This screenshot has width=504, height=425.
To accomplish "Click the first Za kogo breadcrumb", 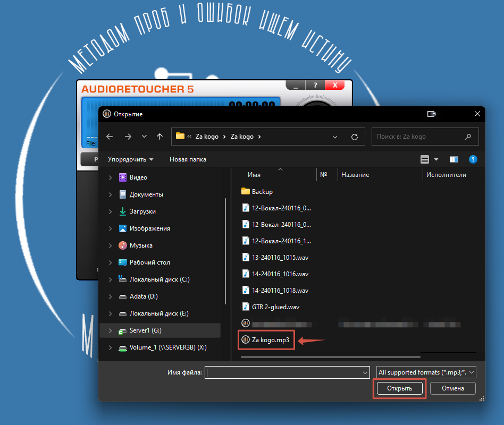I will (x=207, y=137).
